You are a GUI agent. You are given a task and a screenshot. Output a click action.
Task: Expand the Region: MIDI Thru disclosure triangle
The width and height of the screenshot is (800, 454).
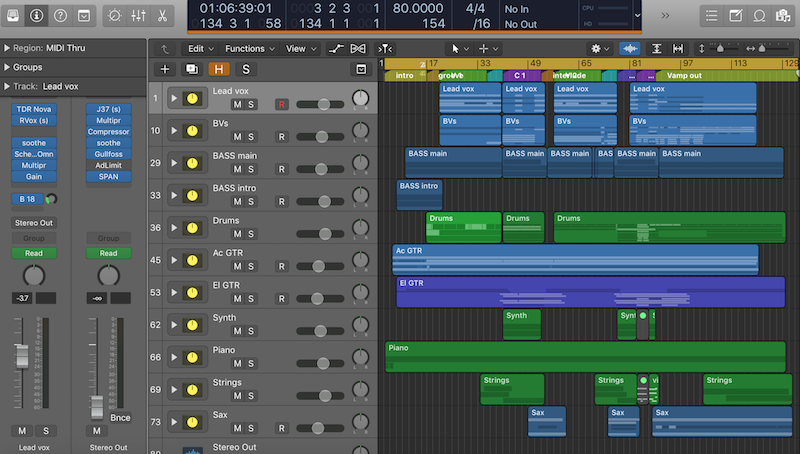tap(8, 48)
